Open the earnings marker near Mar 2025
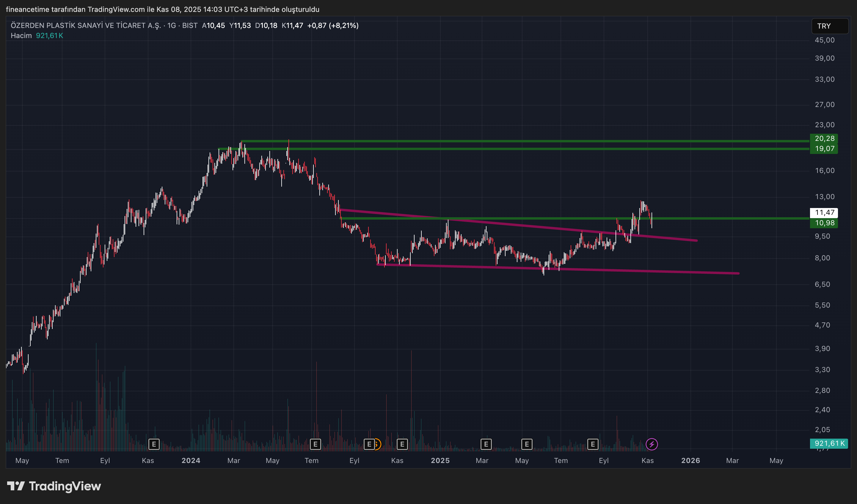 (x=486, y=444)
